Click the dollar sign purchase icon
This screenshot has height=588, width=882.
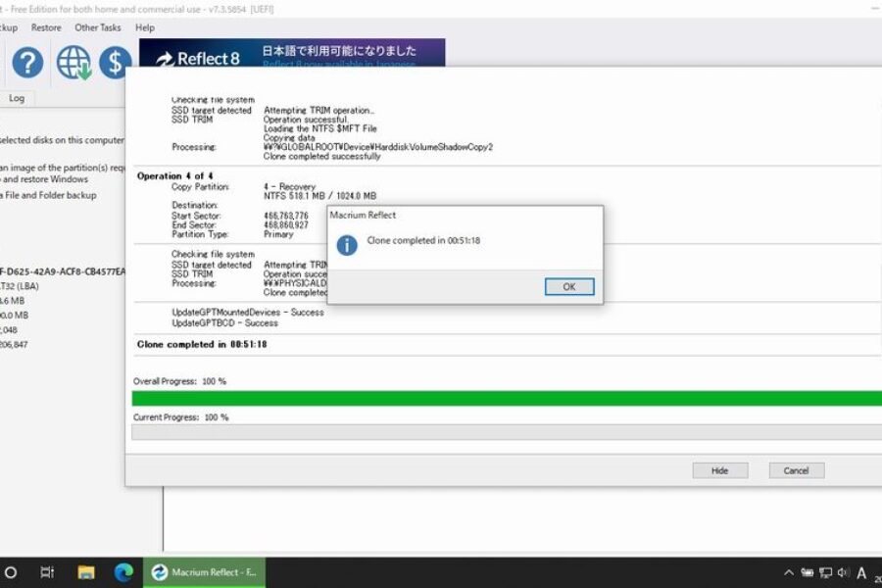click(x=115, y=63)
